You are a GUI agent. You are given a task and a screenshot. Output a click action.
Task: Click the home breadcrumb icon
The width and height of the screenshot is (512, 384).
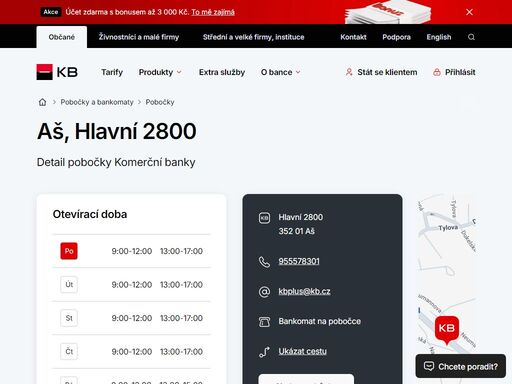(x=42, y=102)
